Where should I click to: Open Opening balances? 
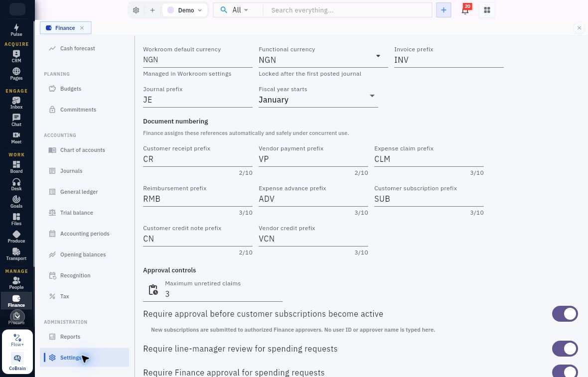click(84, 255)
